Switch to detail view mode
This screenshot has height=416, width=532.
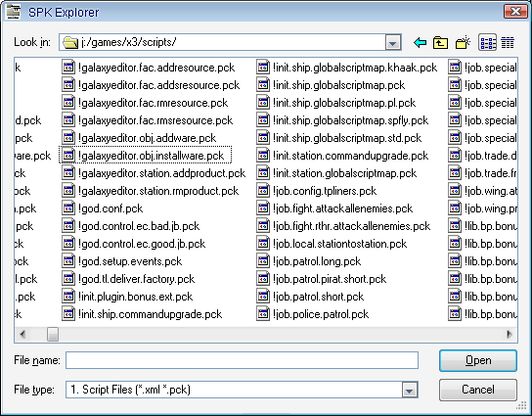tap(508, 43)
